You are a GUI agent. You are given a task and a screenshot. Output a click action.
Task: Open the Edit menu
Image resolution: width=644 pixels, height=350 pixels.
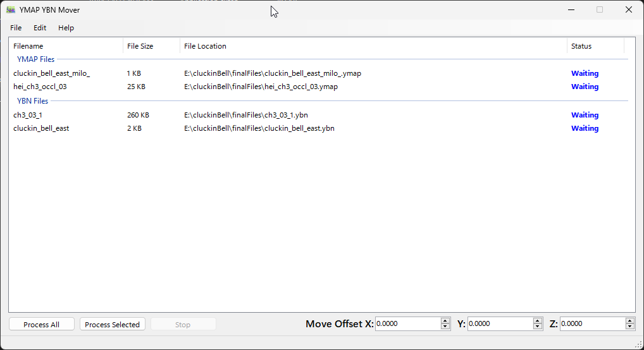coord(40,28)
